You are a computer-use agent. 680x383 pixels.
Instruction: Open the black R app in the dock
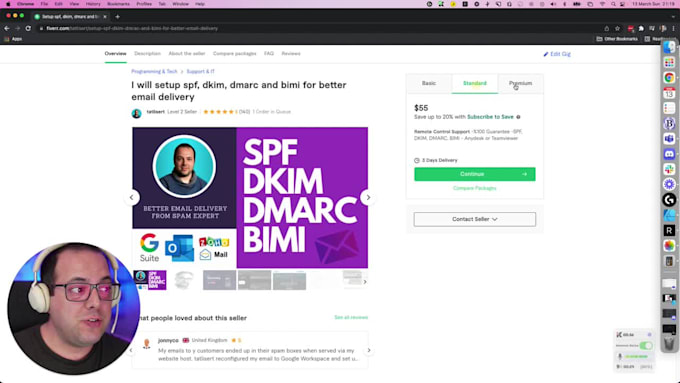coord(669,230)
